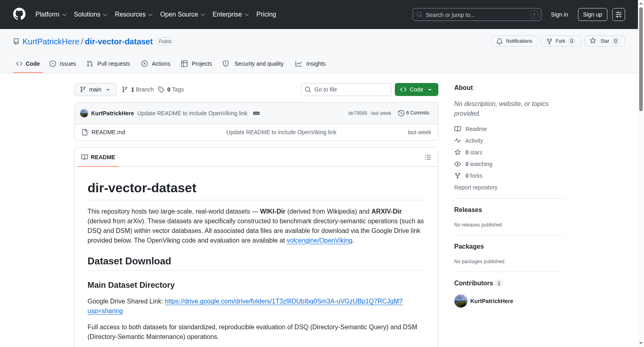View the 1 Branch link
This screenshot has width=644, height=347.
[x=138, y=89]
